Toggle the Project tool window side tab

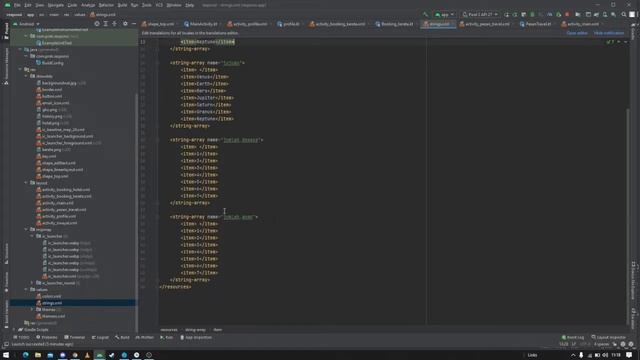(x=6, y=31)
